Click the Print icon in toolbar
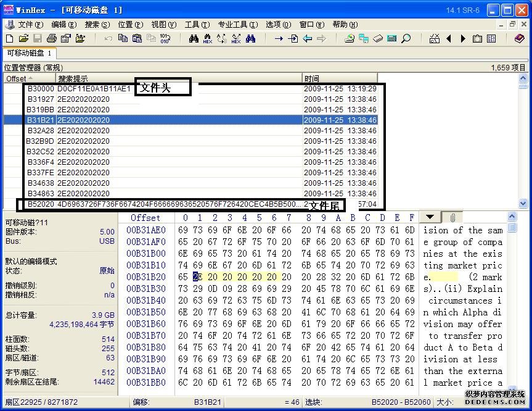This screenshot has height=411, width=532. pyautogui.click(x=52, y=38)
